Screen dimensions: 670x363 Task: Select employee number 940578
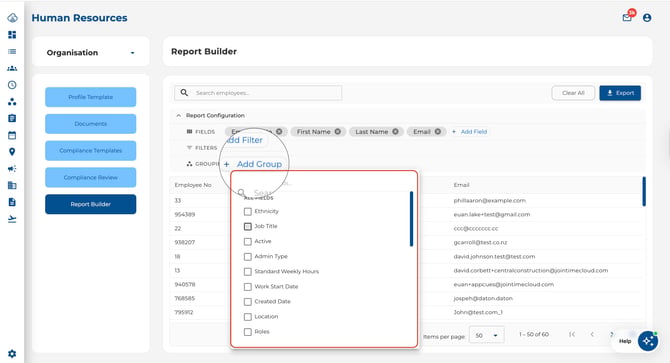(x=185, y=284)
